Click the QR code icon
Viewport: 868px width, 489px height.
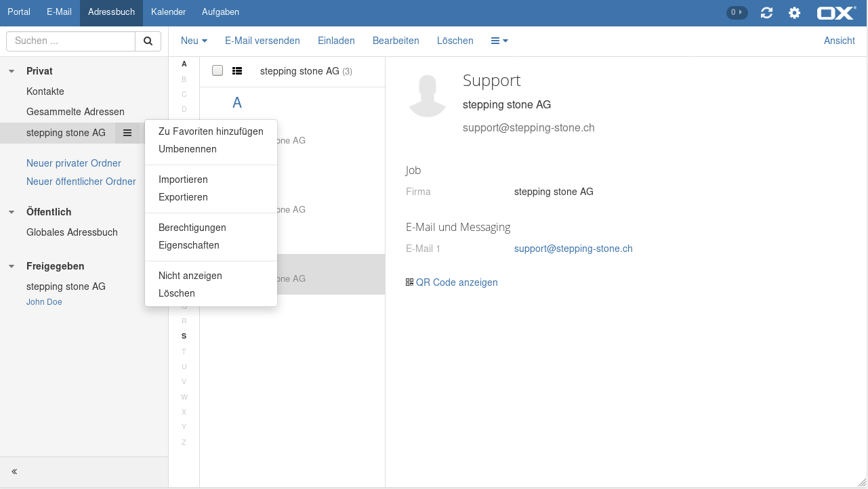tap(409, 282)
